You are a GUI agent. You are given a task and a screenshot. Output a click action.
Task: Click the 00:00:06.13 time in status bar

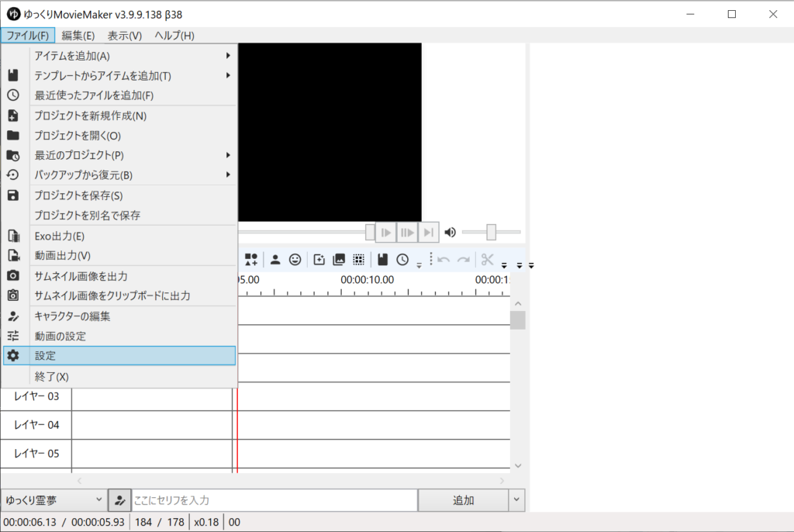[x=30, y=523]
